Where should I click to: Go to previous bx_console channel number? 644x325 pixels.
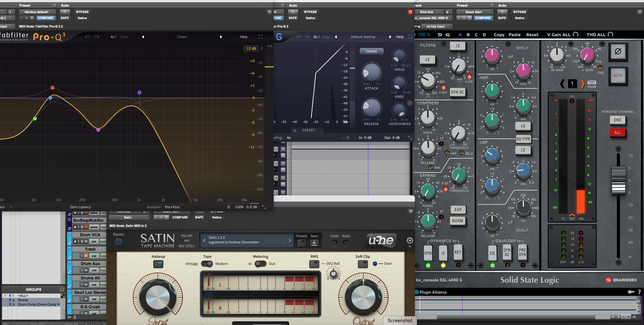[562, 84]
